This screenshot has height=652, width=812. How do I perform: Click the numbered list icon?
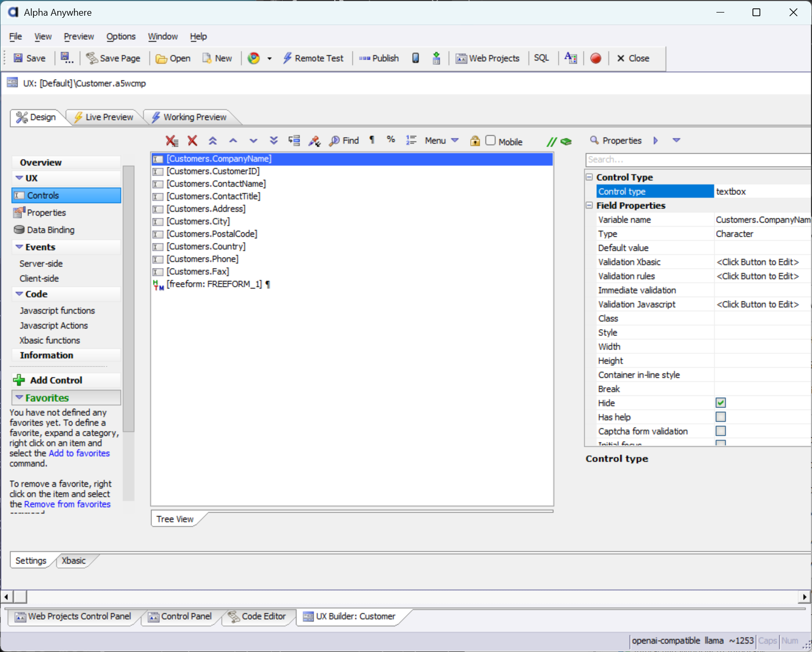click(411, 140)
